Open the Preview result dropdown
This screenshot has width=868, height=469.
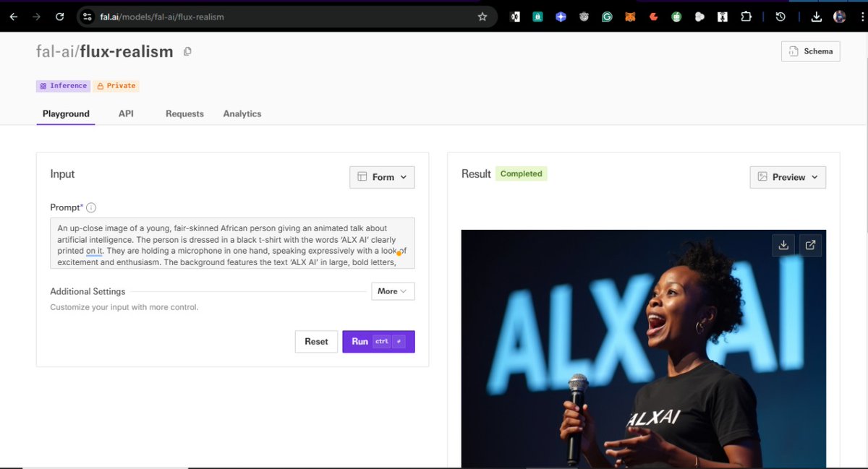pos(788,177)
